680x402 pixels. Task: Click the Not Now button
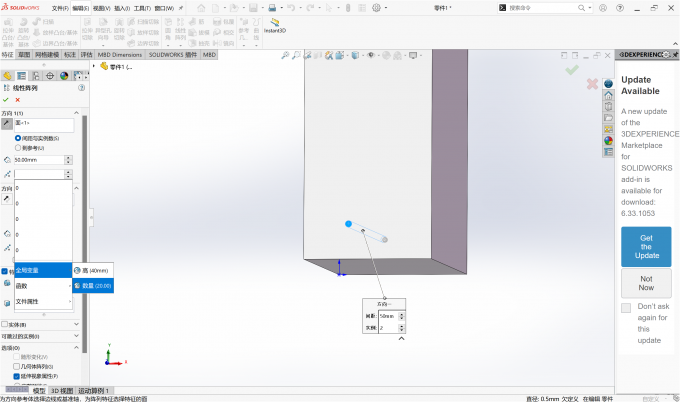point(646,283)
